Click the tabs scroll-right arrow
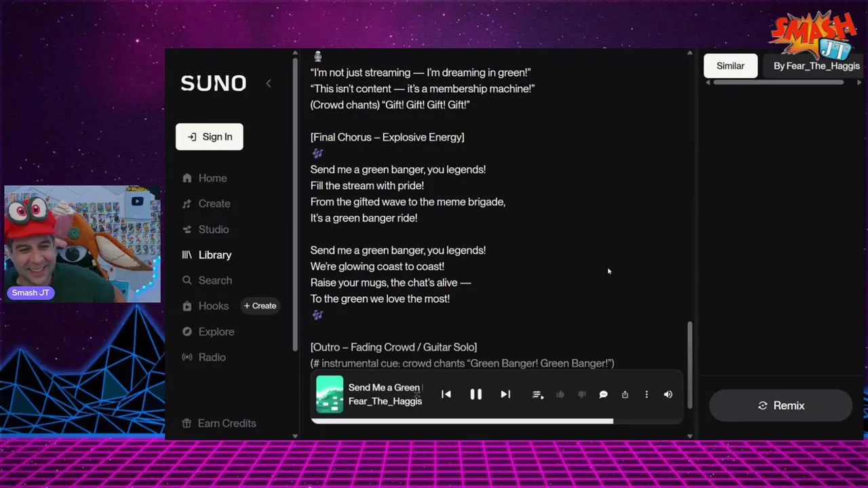This screenshot has height=488, width=868. tap(860, 83)
